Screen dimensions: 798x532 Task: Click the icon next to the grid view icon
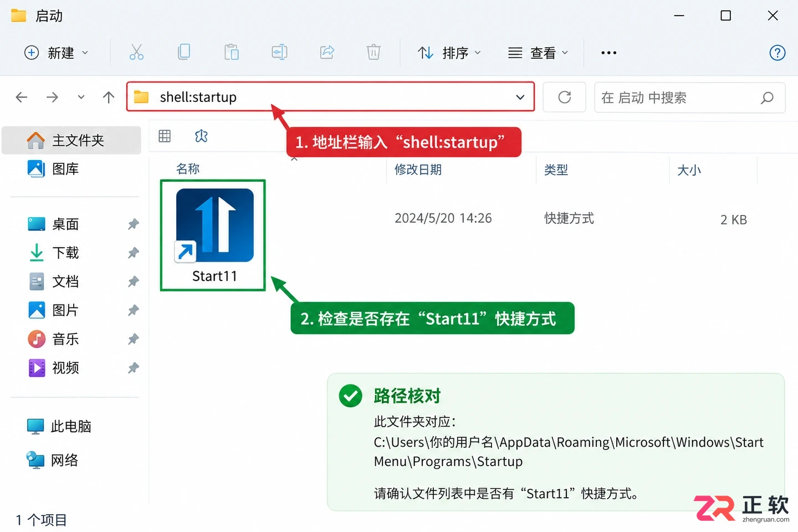(x=201, y=136)
